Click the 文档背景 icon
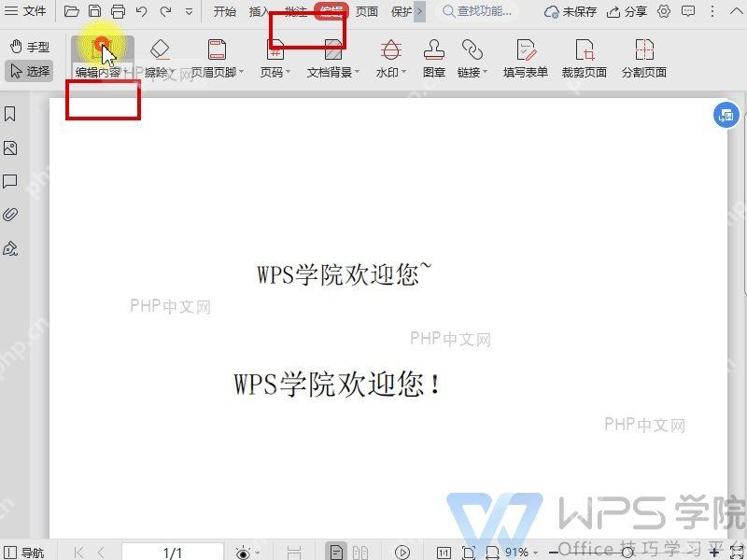Viewport: 747px width, 560px height. (333, 49)
